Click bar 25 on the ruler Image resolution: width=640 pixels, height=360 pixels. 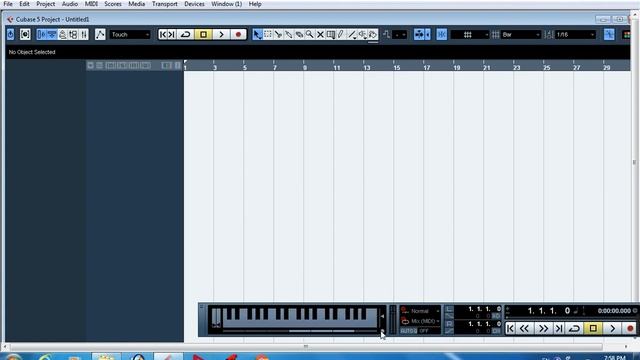pos(547,67)
